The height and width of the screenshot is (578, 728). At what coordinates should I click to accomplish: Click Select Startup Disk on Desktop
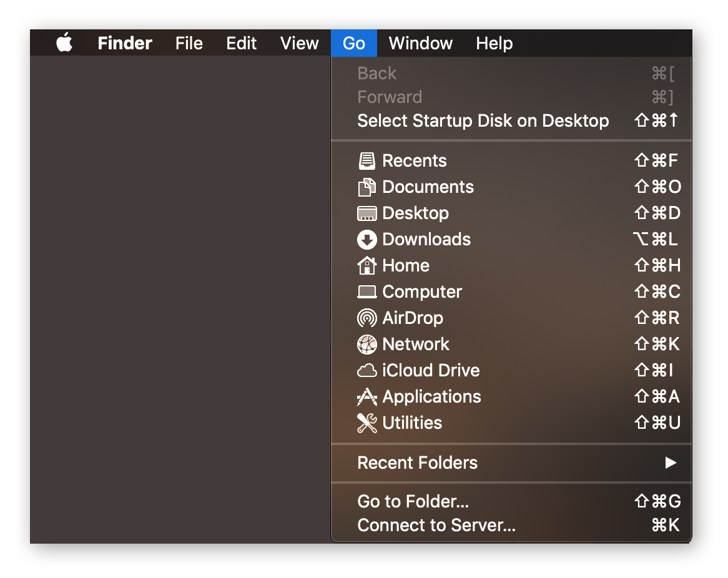[x=483, y=120]
